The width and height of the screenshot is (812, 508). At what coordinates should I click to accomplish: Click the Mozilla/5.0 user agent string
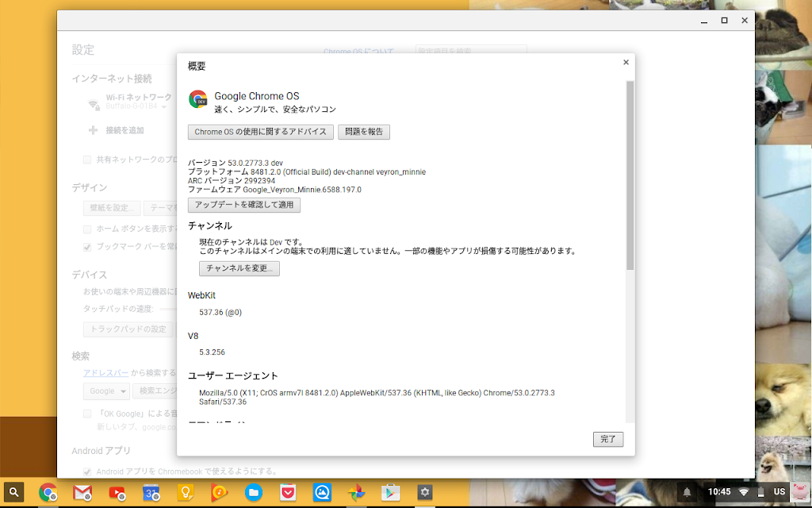tap(377, 397)
